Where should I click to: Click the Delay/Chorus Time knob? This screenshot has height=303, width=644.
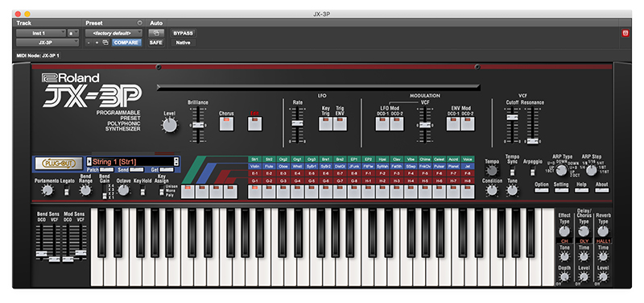pos(584,256)
